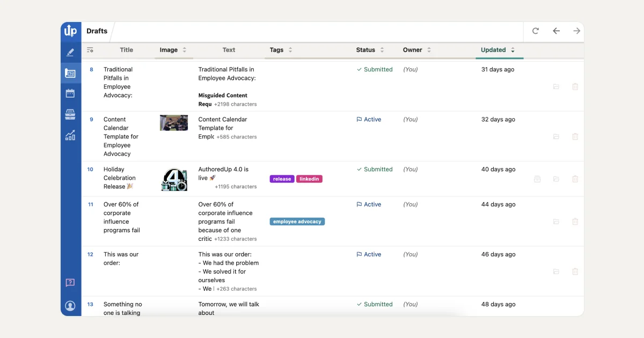This screenshot has width=644, height=338.
Task: Click the archive icon on the Holiday Celebration row
Action: click(x=537, y=179)
